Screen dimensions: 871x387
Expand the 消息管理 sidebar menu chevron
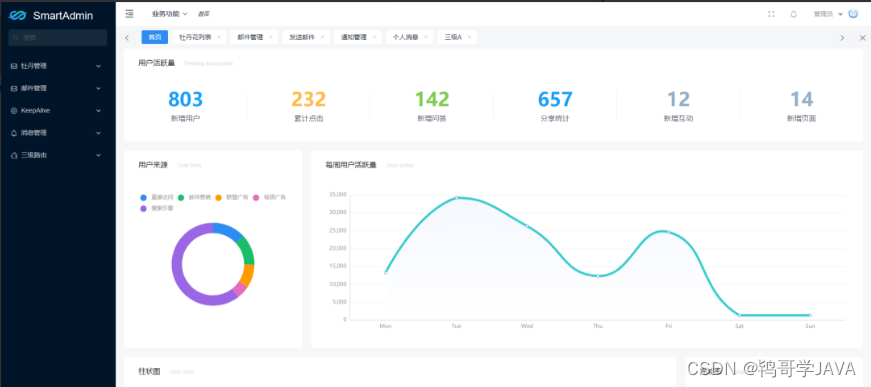[x=98, y=133]
